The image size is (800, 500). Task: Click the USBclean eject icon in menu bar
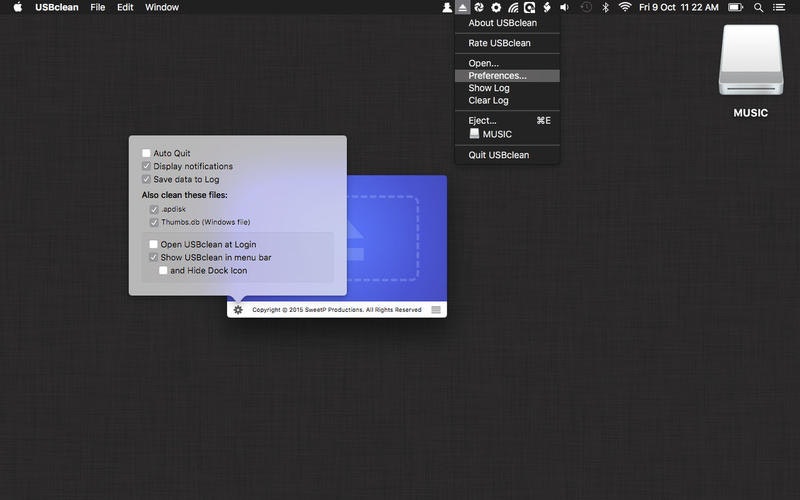coord(462,7)
